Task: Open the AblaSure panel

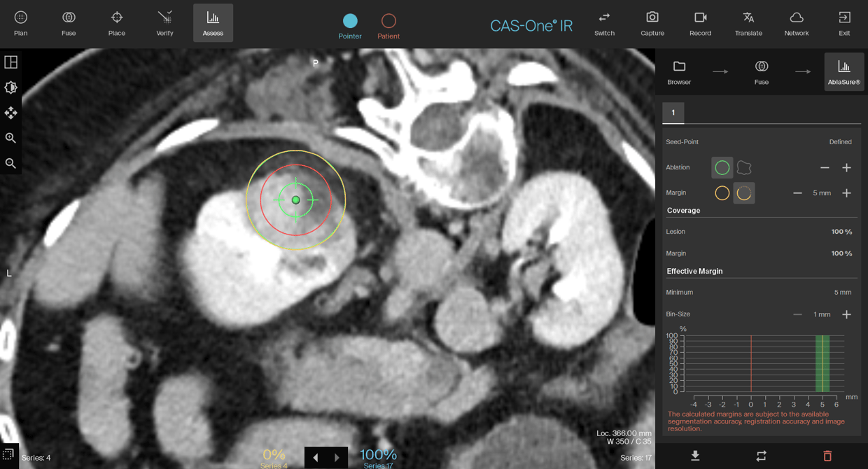Action: click(844, 72)
